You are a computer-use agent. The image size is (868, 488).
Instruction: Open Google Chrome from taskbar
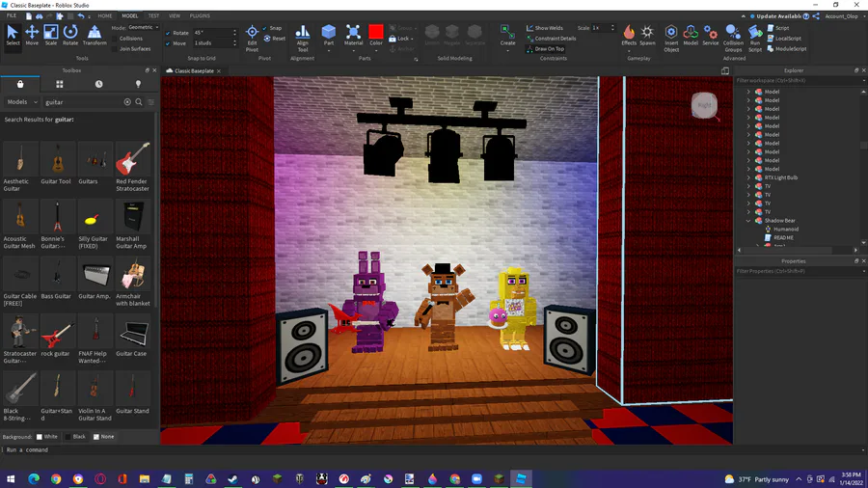[56, 478]
